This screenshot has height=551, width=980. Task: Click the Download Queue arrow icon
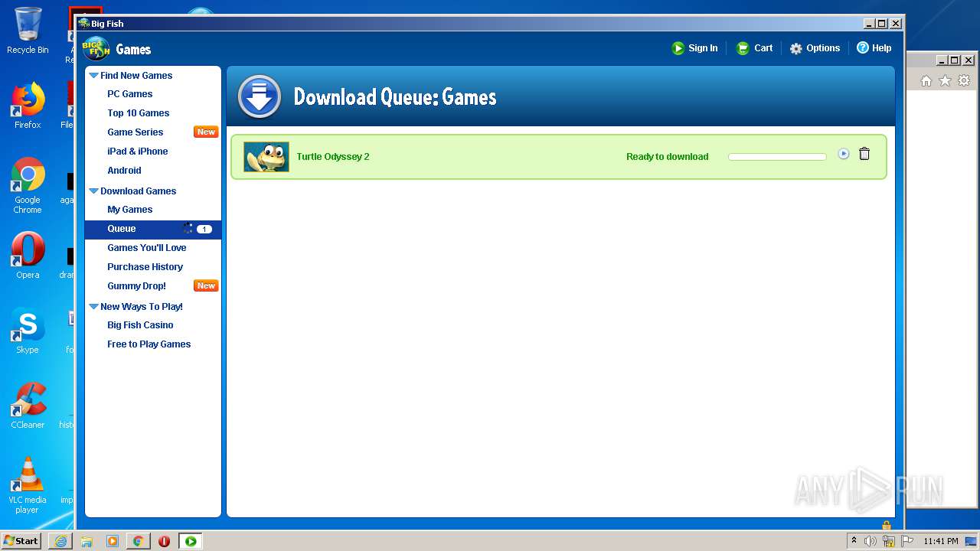[x=260, y=97]
